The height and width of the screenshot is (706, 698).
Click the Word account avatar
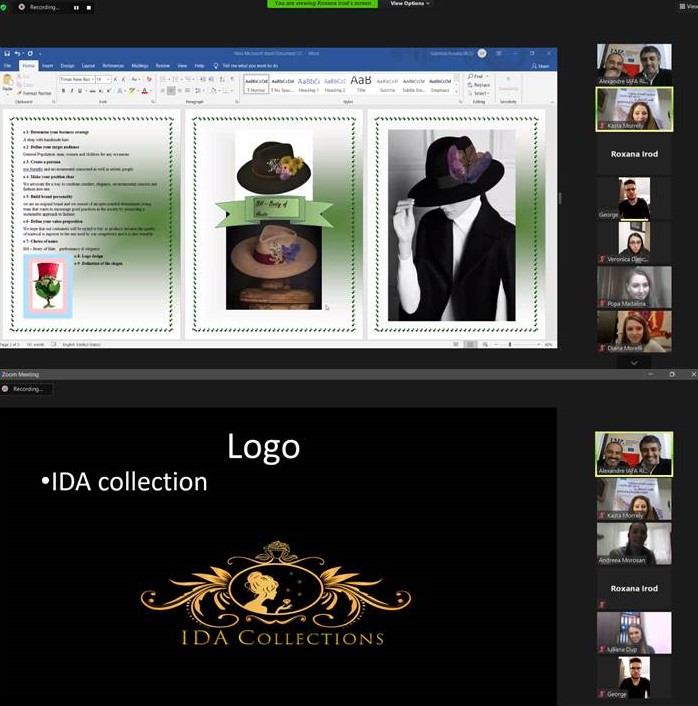(x=482, y=53)
